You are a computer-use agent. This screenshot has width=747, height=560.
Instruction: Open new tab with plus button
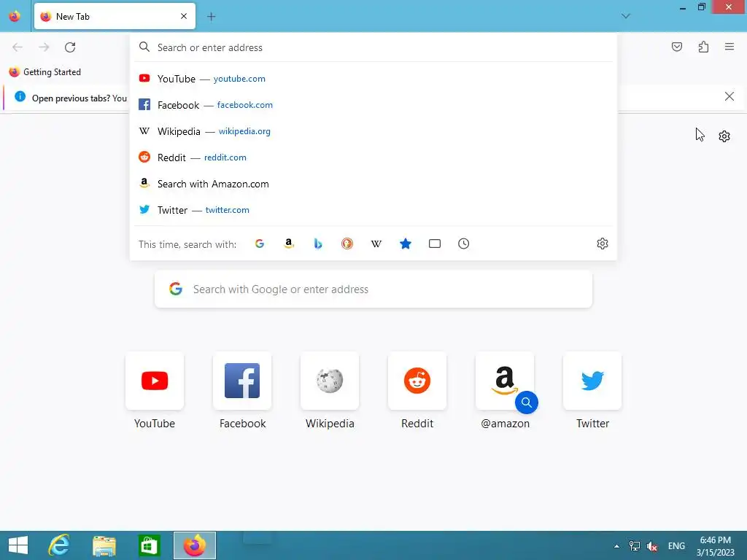point(211,17)
